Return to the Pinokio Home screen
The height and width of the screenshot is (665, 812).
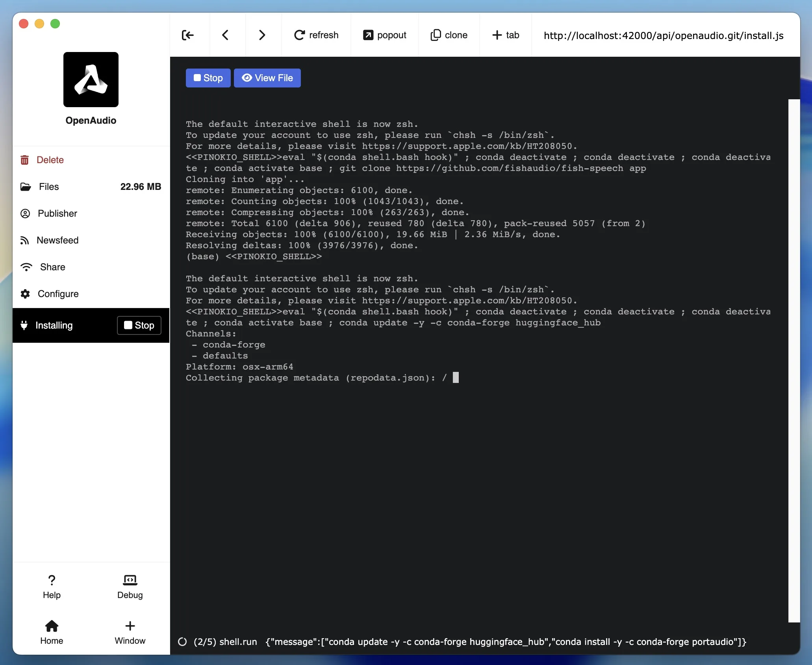click(x=52, y=632)
